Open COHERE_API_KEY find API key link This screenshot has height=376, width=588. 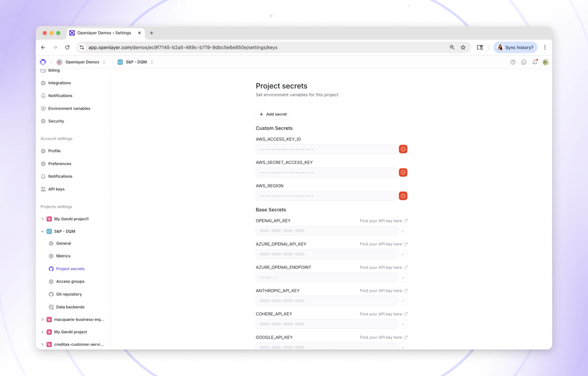tap(384, 314)
